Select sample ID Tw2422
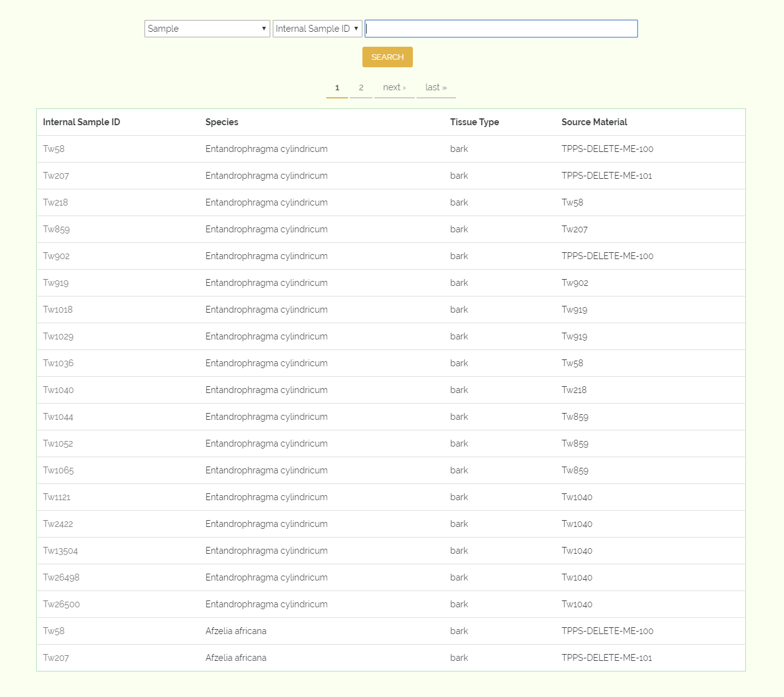 (58, 524)
